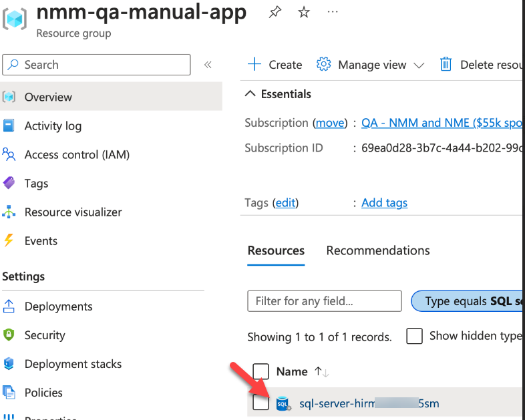Click the Resource visualizer icon

(9, 212)
